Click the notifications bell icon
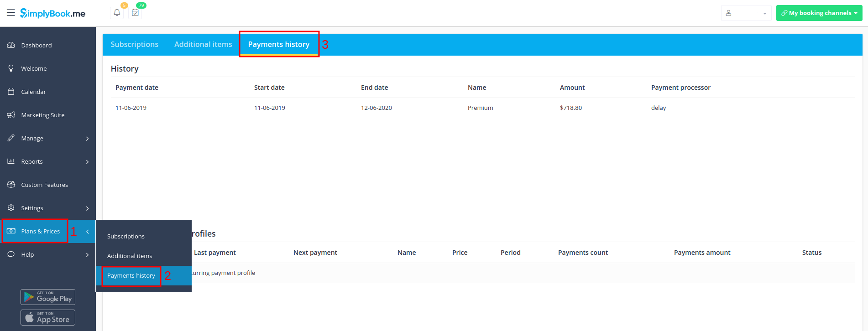 [117, 13]
